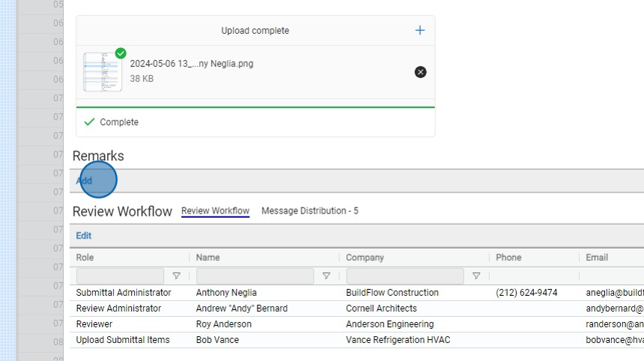Open the Company column filter icon
Image resolution: width=644 pixels, height=361 pixels.
pyautogui.click(x=476, y=276)
